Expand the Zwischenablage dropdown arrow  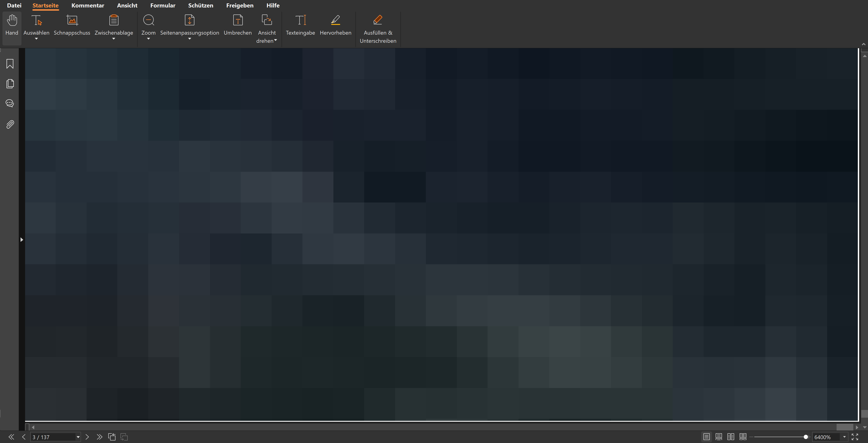click(114, 39)
